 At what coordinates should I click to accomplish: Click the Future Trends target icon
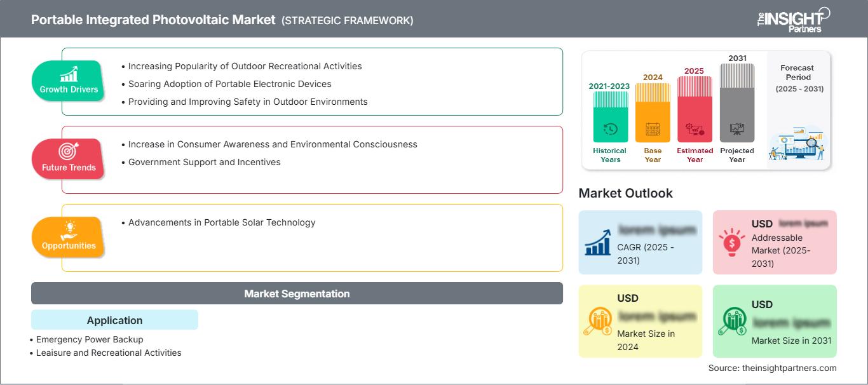click(x=69, y=152)
